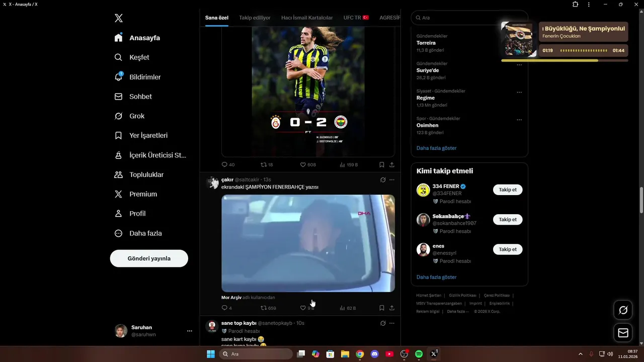Follow enes with Takip et

tap(508, 249)
